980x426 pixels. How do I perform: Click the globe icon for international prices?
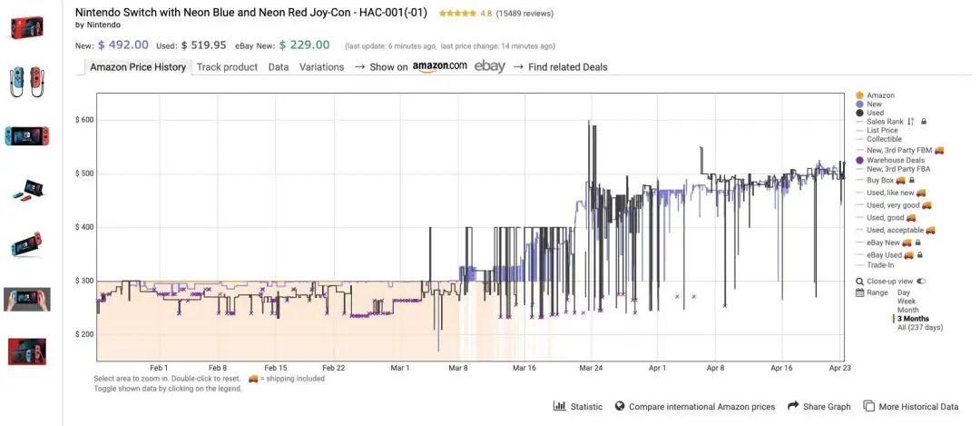coord(620,406)
